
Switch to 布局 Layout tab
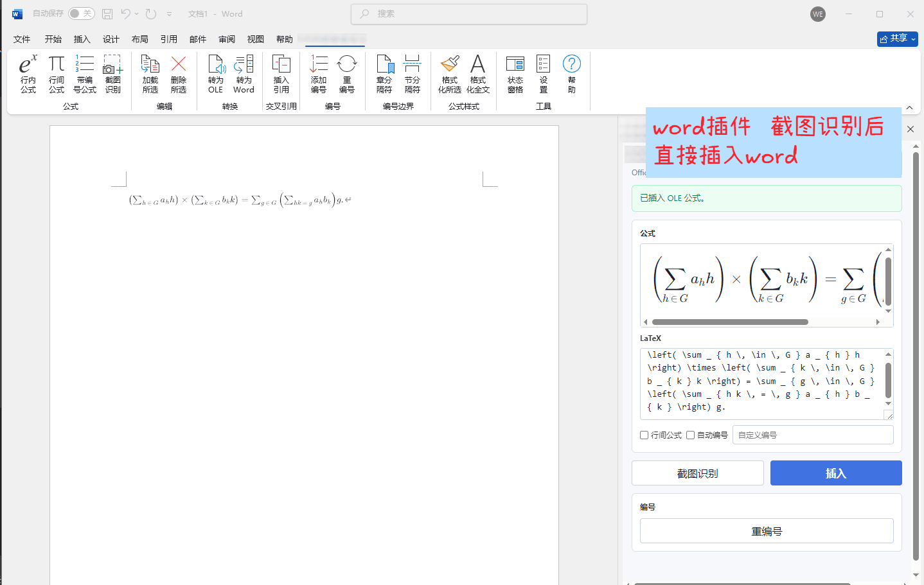tap(140, 39)
